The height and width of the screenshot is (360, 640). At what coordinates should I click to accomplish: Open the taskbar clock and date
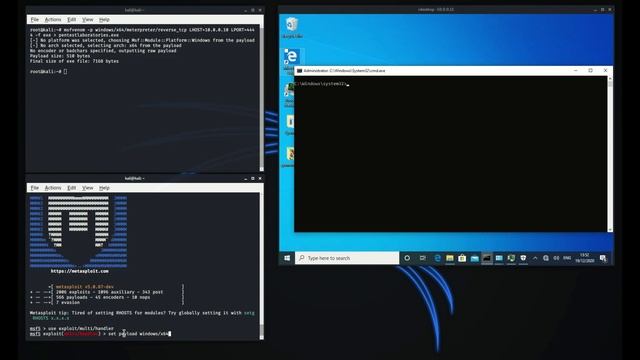(584, 258)
